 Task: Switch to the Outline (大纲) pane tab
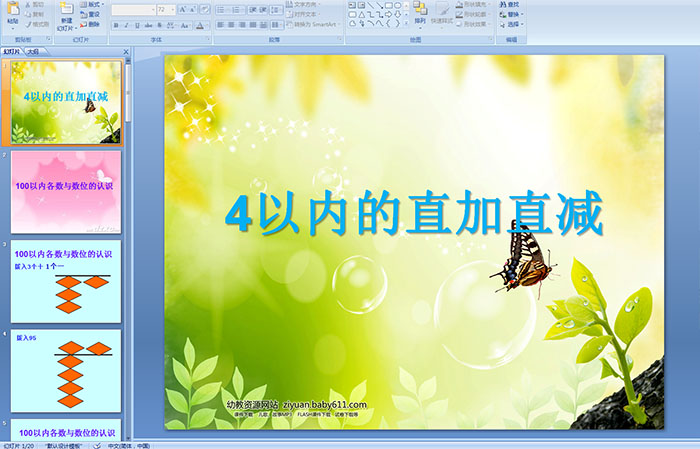tap(33, 52)
